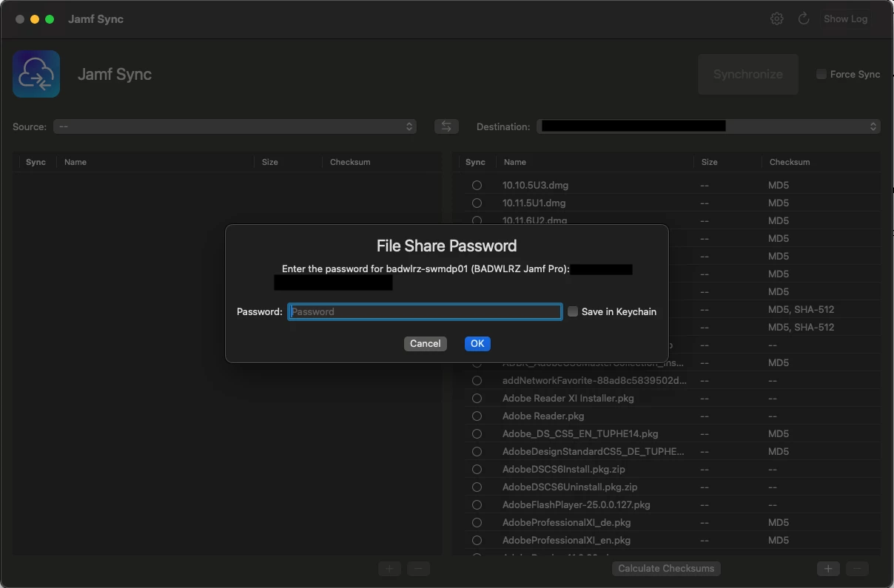
Task: Toggle sync circle for Adobe_DS_CS5_EN_TUPHE14.pkg
Action: point(477,433)
